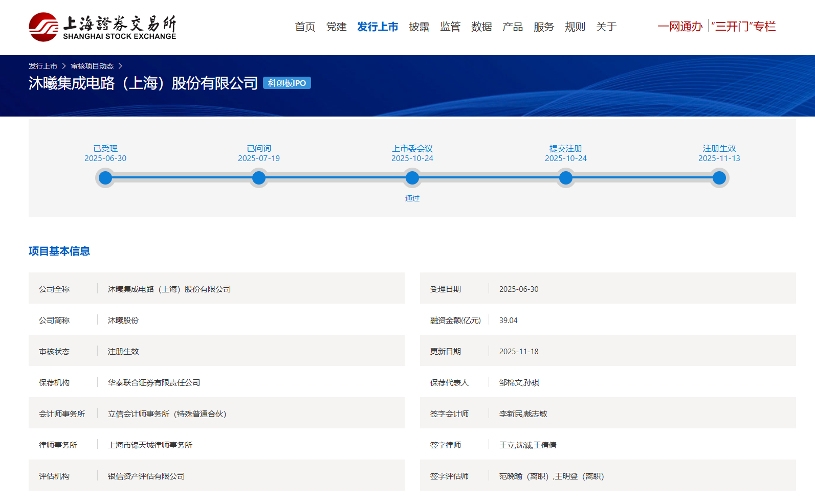Click the 科创板IPO badge
Screen dimensions: 815x504
[x=287, y=83]
